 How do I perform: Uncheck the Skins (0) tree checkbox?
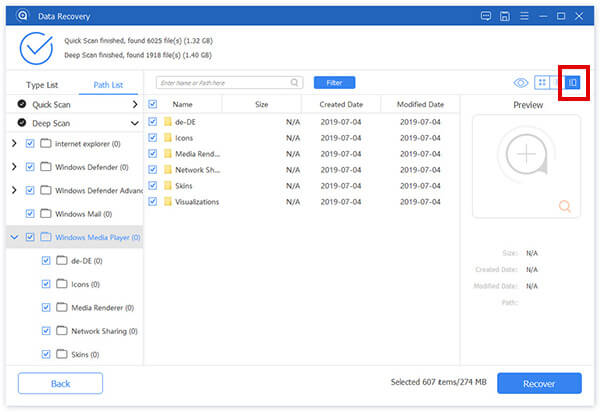[x=46, y=354]
